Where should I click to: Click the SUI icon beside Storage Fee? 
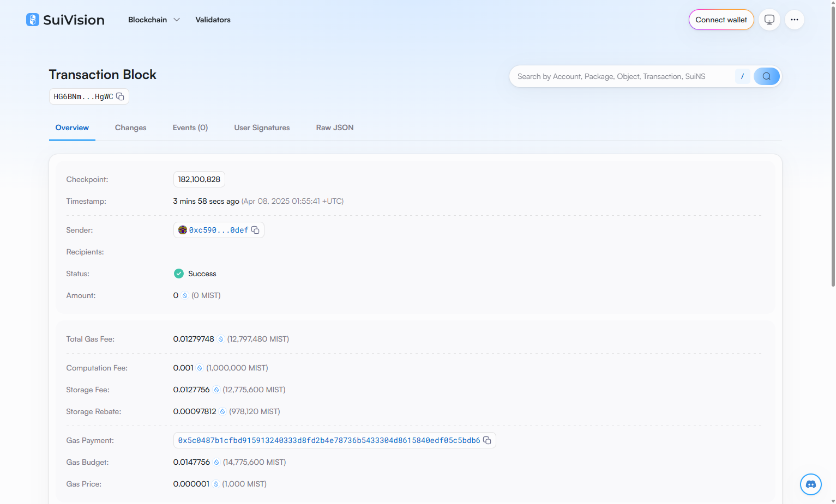(216, 390)
